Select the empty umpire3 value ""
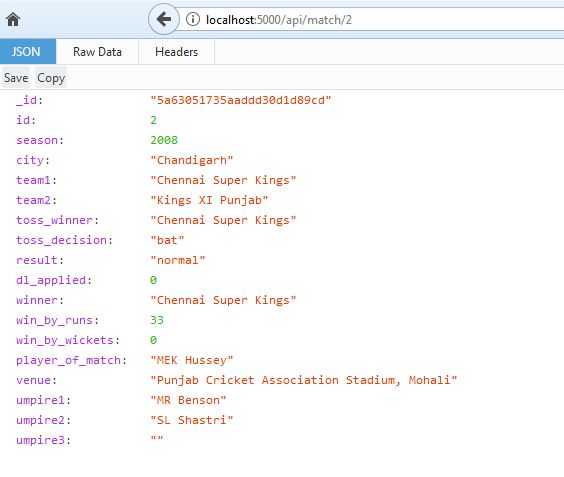Image resolution: width=564 pixels, height=477 pixels. [157, 439]
